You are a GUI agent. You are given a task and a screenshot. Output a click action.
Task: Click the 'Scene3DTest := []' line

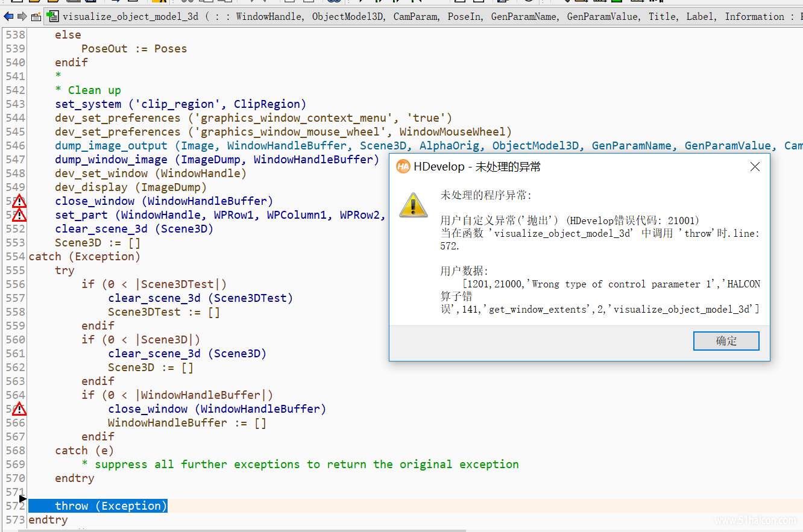click(164, 312)
